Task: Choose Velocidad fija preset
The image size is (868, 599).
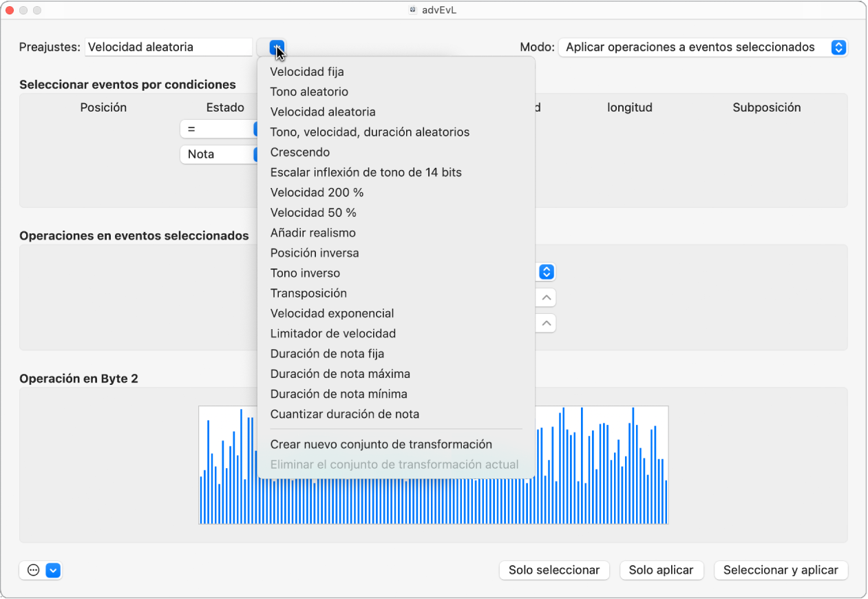Action: pyautogui.click(x=307, y=72)
